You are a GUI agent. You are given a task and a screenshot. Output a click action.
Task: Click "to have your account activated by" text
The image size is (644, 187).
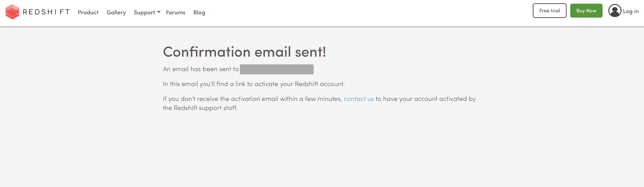(425, 99)
